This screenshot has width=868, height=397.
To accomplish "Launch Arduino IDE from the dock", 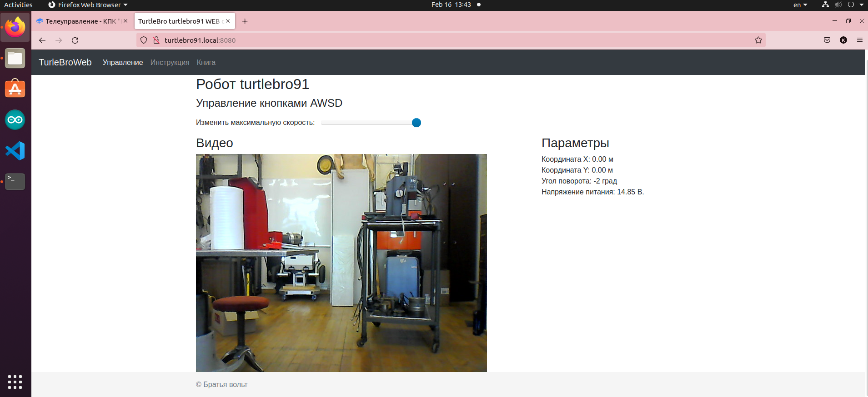I will (15, 120).
